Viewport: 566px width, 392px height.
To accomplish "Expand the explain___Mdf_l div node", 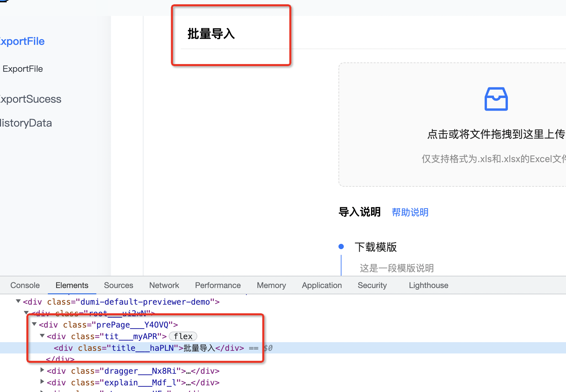I will [x=42, y=382].
